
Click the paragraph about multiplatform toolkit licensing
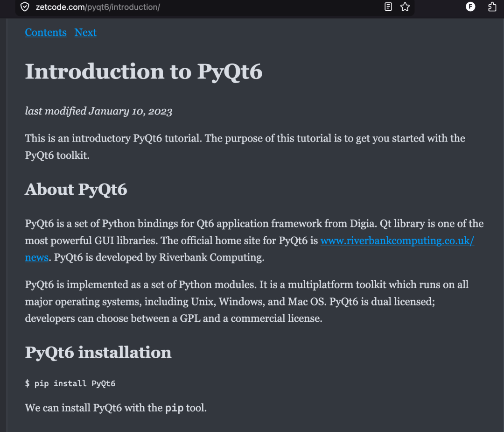point(246,301)
